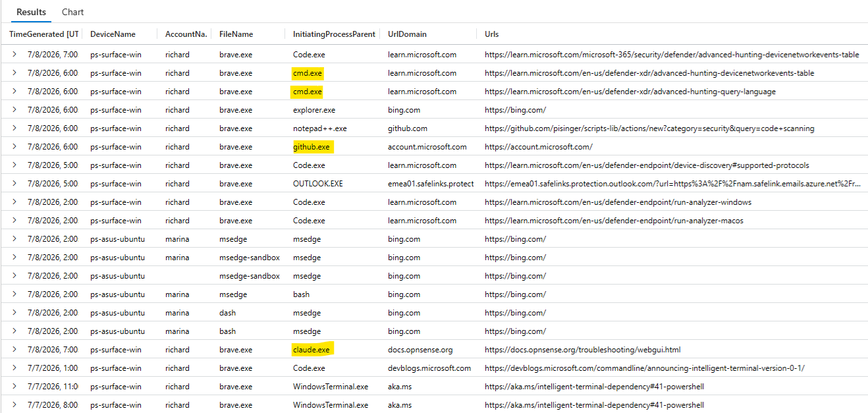Click the notepad++.exe parent process cell

point(320,128)
